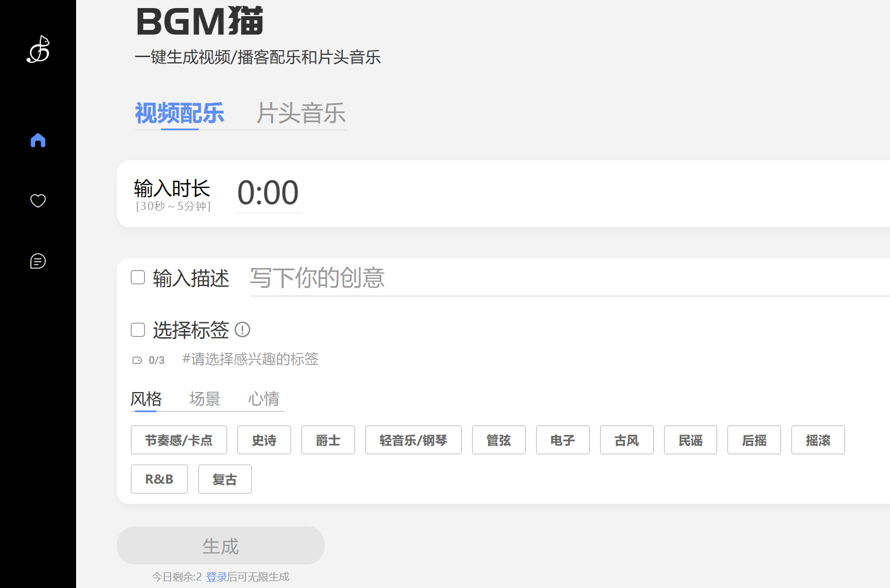890x588 pixels.
Task: Choose the 史诗 style tag
Action: (x=264, y=440)
